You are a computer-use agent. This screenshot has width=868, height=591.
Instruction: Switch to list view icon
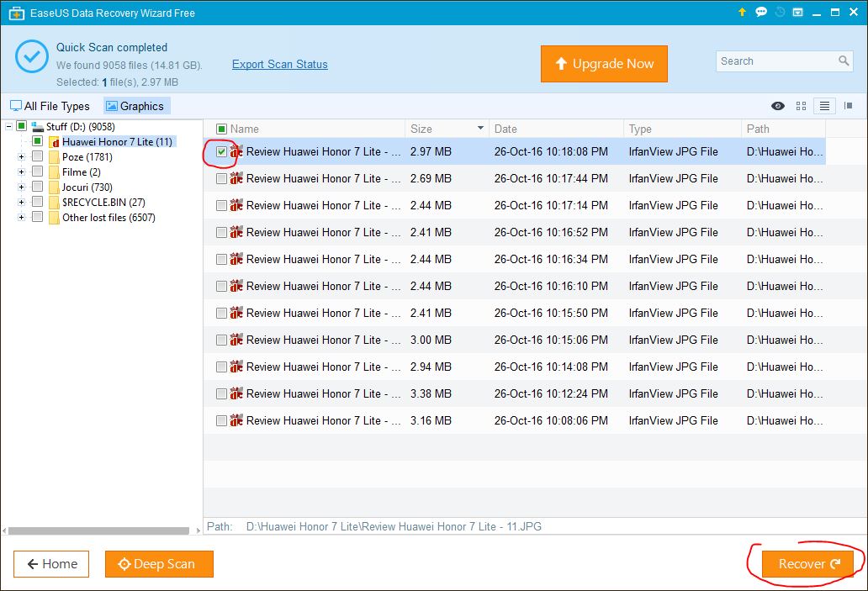point(824,106)
